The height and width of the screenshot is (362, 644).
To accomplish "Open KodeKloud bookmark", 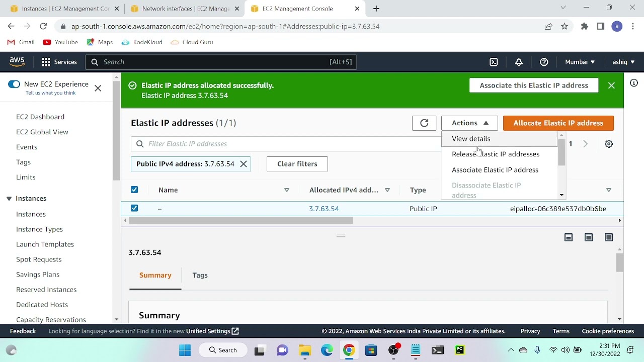I will coord(142,42).
